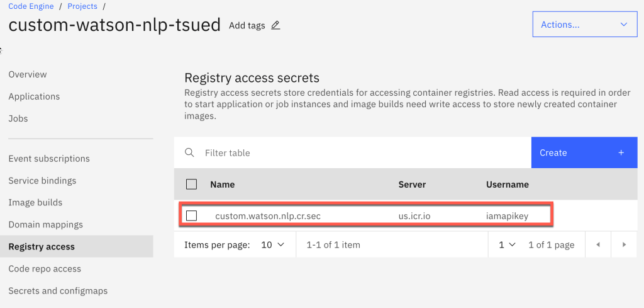
Task: Click into the Filter table search field
Action: click(x=365, y=152)
